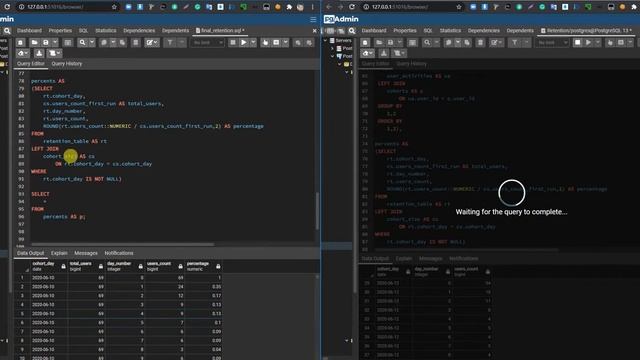Open file icon in left query toolbar
The image size is (640, 360).
(x=34, y=42)
